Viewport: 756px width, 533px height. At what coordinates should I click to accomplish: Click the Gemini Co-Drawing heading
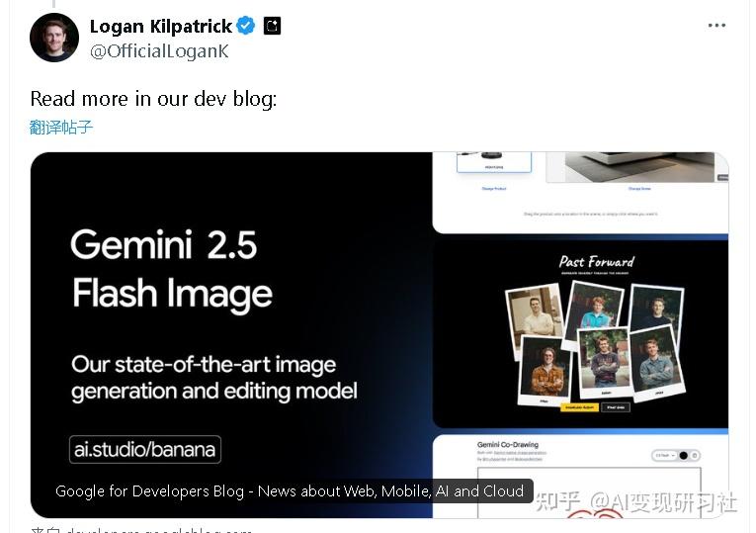508,444
